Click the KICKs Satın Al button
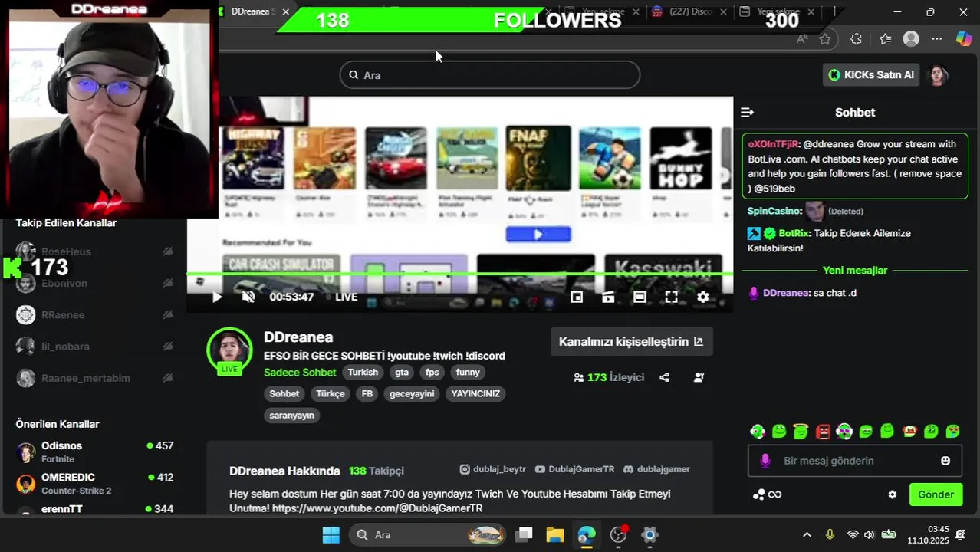This screenshot has height=552, width=980. pos(871,74)
